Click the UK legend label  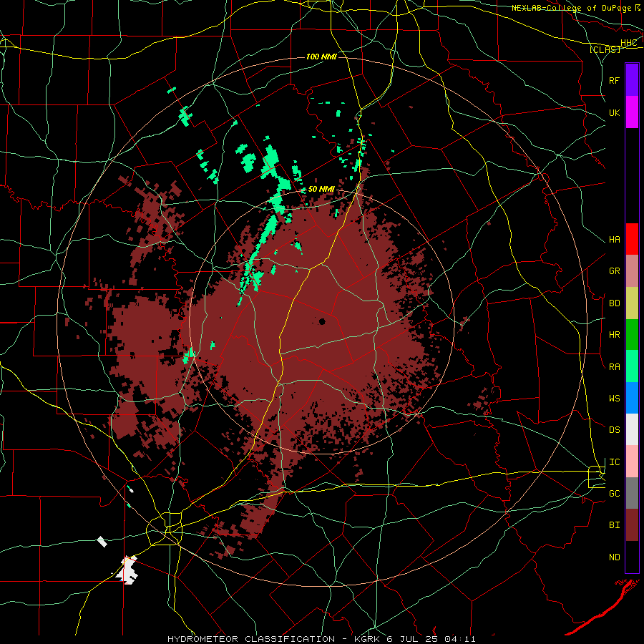point(615,112)
